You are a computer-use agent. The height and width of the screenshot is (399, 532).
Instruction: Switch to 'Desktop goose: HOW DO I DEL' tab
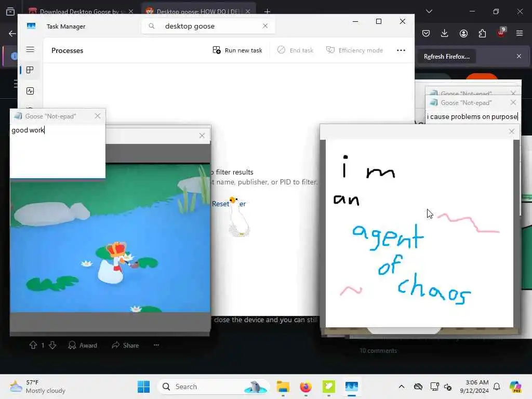198,11
